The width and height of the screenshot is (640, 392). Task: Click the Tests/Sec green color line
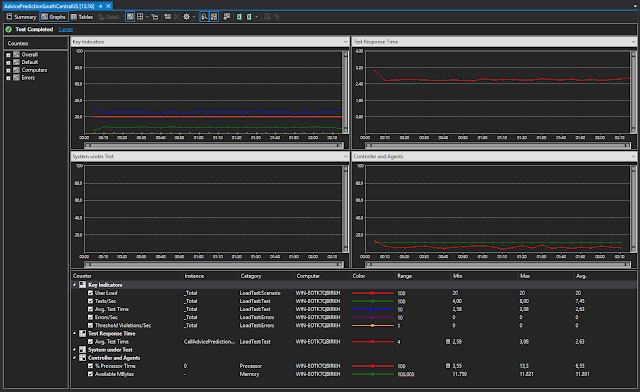pos(373,301)
